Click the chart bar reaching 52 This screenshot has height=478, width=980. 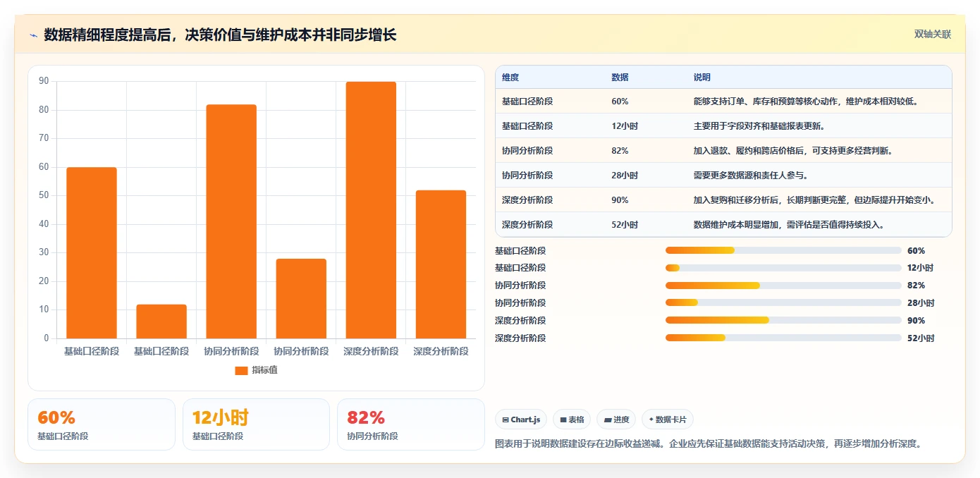click(441, 264)
